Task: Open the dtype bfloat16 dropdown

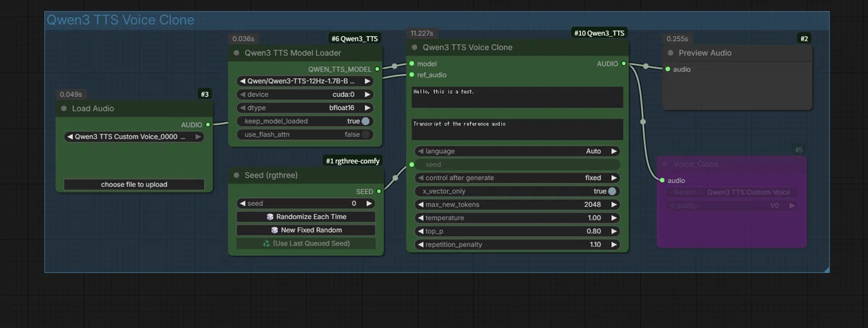Action: [305, 108]
